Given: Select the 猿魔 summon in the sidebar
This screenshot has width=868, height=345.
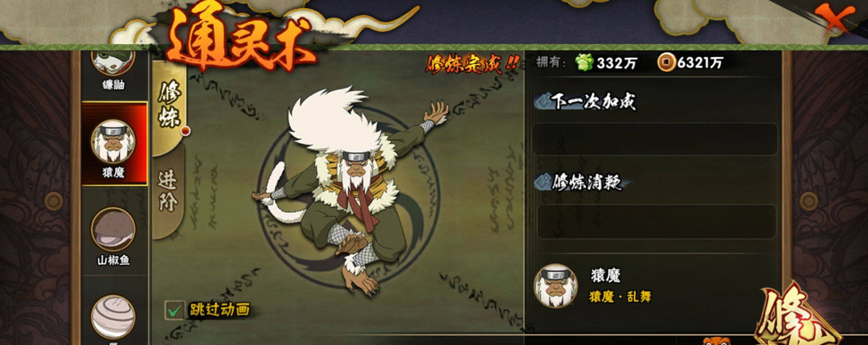Looking at the screenshot, I should pos(114,143).
